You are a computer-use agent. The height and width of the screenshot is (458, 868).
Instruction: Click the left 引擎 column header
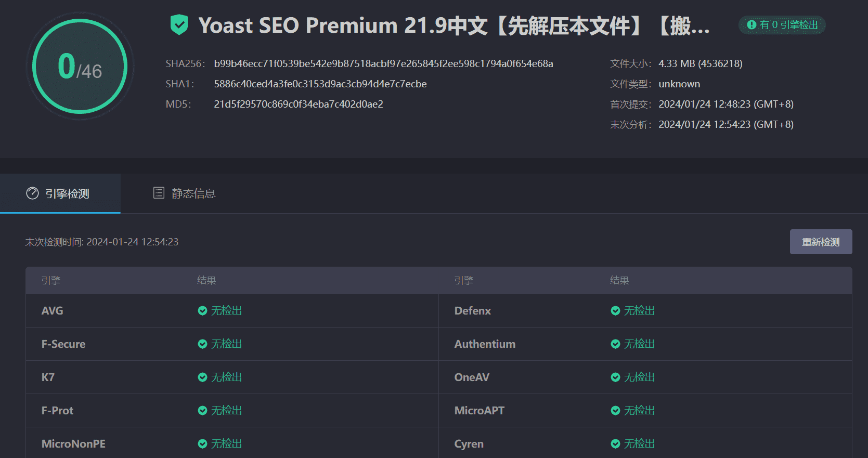coord(51,280)
